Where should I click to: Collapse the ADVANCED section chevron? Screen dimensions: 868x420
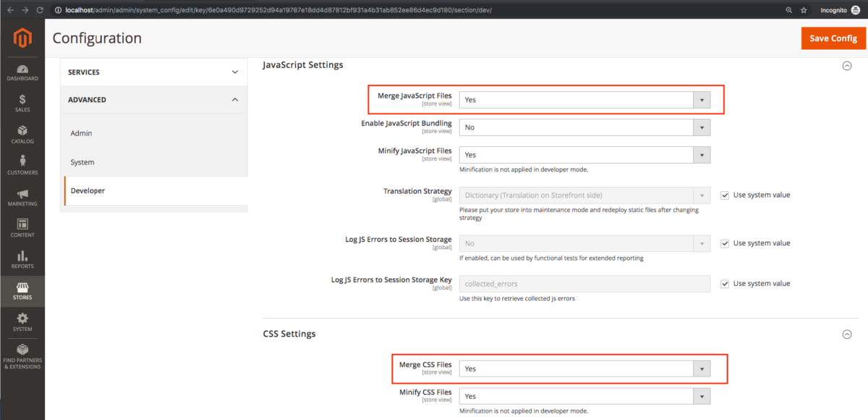[x=234, y=99]
